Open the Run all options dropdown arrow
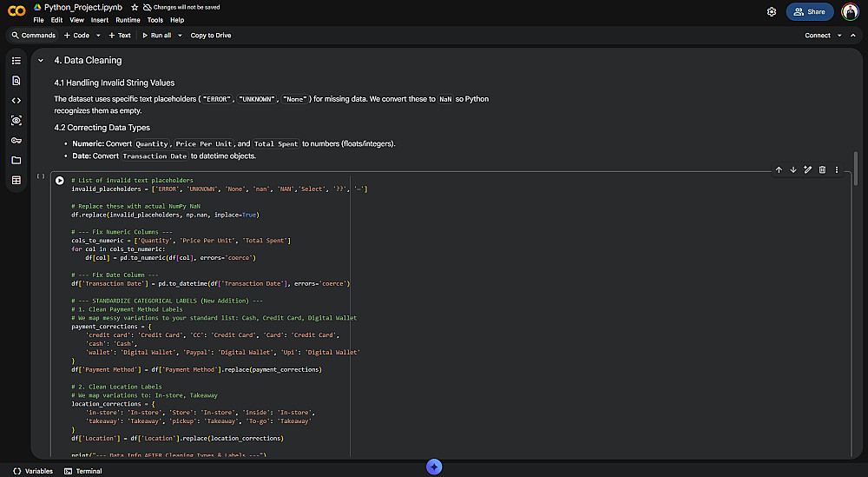This screenshot has width=868, height=477. click(180, 36)
